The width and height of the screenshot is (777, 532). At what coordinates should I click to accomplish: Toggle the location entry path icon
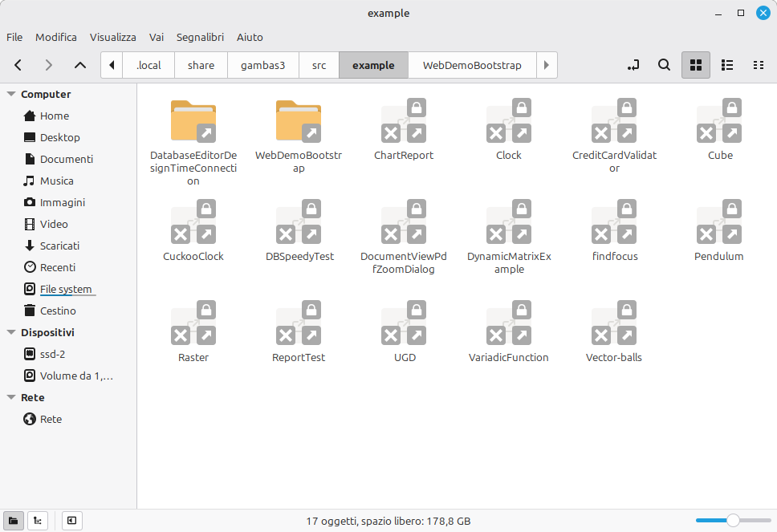click(x=633, y=65)
